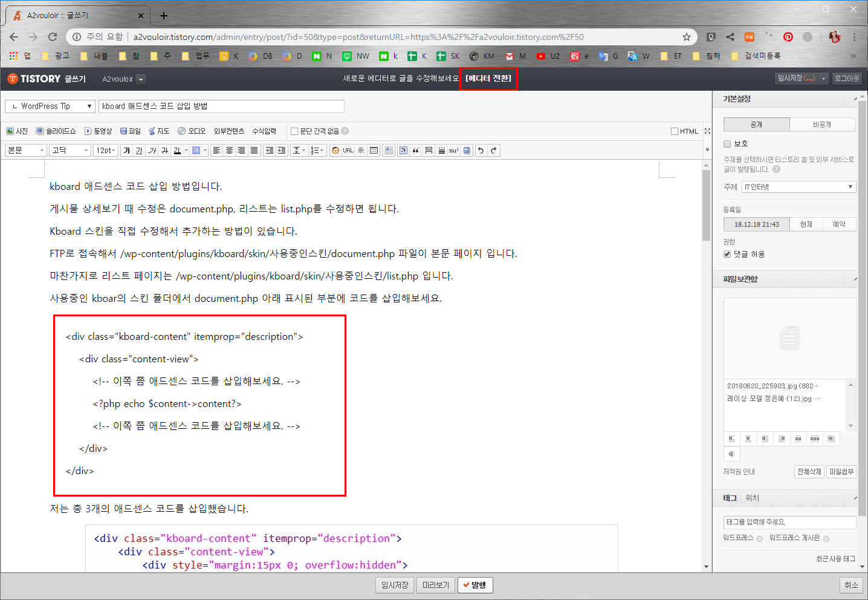Viewport: 868px width, 600px height.
Task: Redo the last edit
Action: click(x=494, y=151)
